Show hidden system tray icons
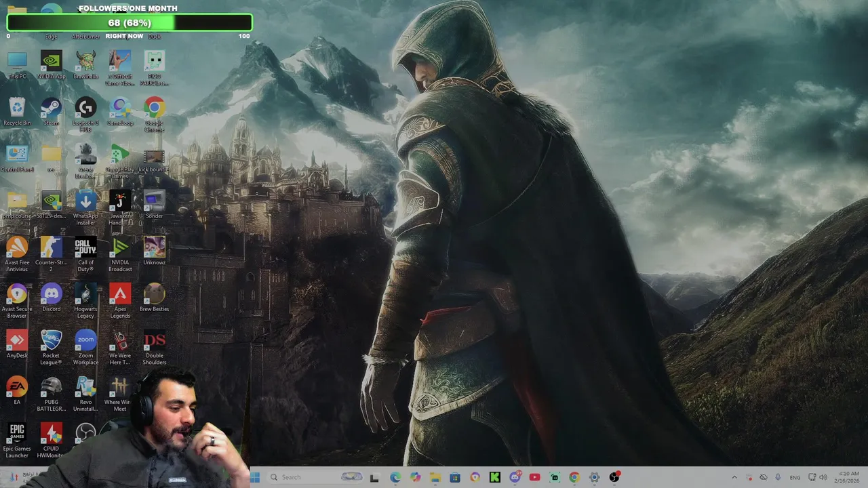The image size is (868, 488). tap(734, 477)
